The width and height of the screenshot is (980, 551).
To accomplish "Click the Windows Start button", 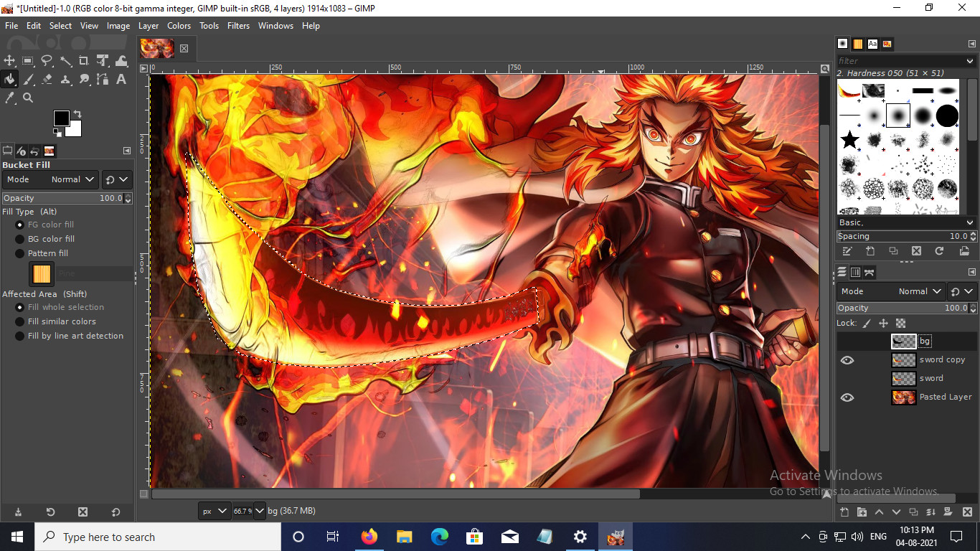I will (17, 537).
